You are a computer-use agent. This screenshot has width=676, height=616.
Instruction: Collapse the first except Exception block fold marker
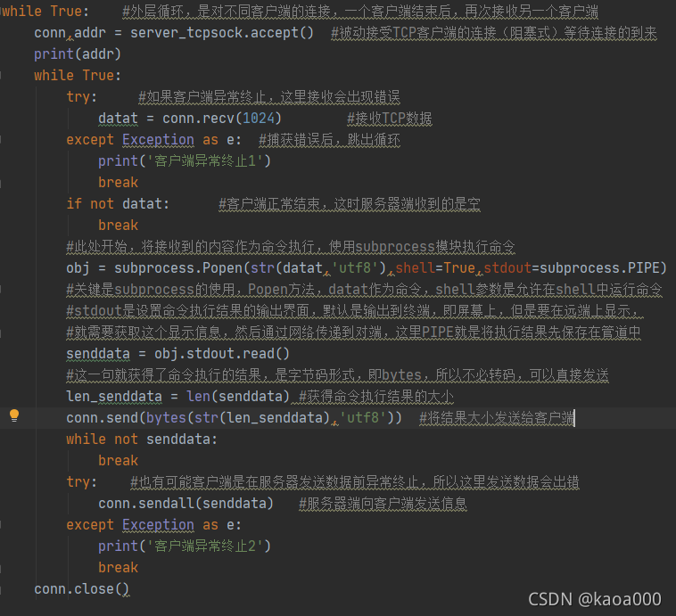click(x=1, y=140)
